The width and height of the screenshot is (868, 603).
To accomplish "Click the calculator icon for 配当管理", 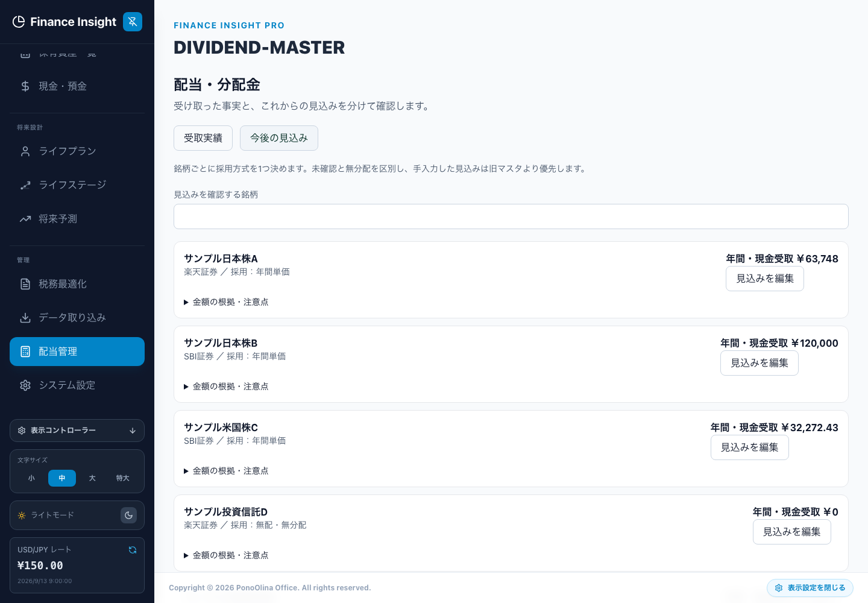I will tap(25, 352).
